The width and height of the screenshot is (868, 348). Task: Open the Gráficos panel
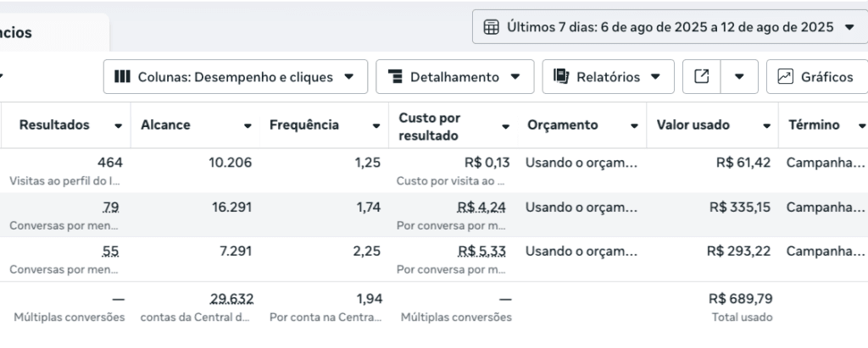(816, 76)
